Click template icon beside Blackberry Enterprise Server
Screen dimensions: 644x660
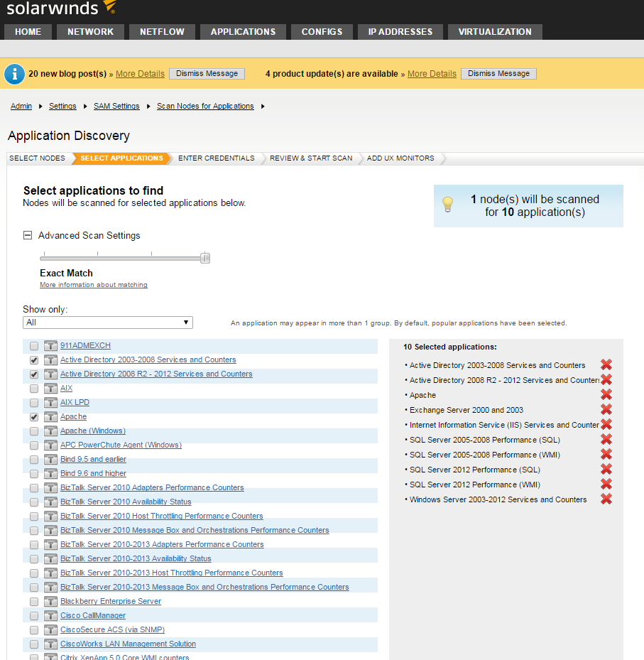(50, 602)
